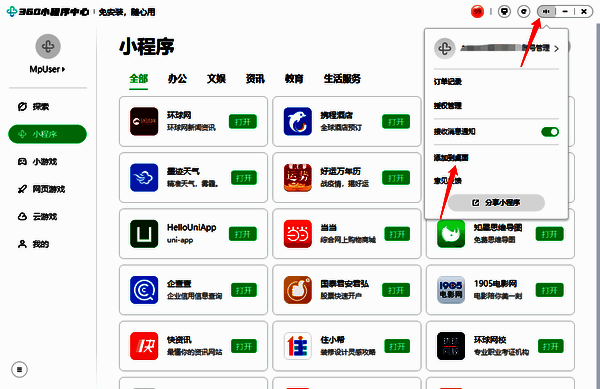Image resolution: width=600 pixels, height=389 pixels.
Task: Toggle the 接收消息通知 switch
Action: (550, 132)
